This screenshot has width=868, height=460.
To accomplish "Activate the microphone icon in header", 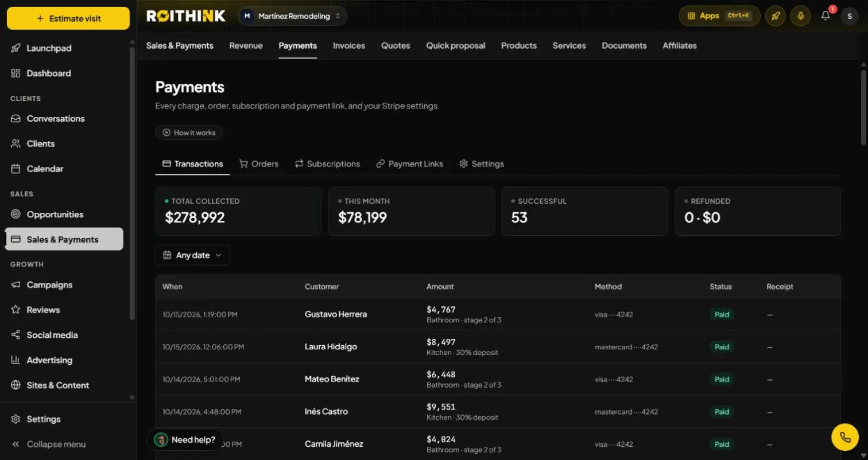I will click(x=800, y=16).
